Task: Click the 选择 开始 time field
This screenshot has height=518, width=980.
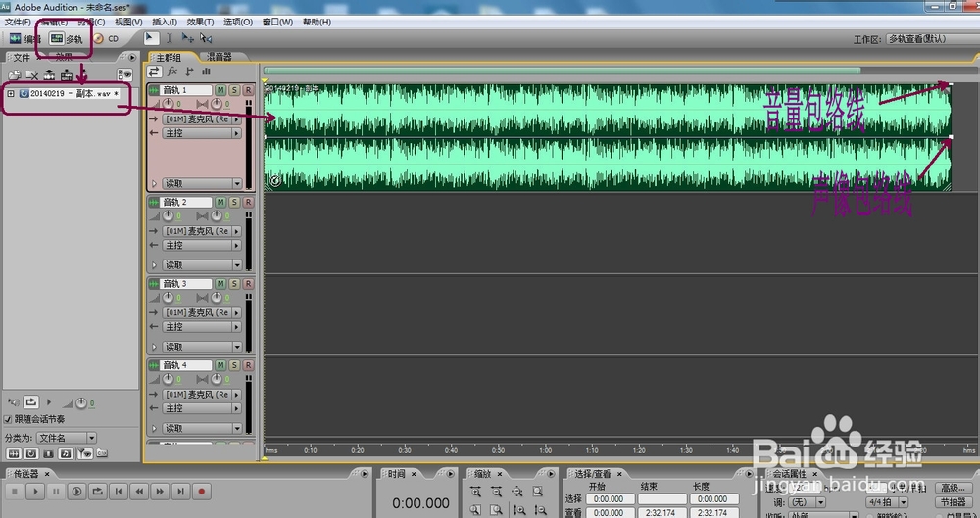Action: [611, 499]
